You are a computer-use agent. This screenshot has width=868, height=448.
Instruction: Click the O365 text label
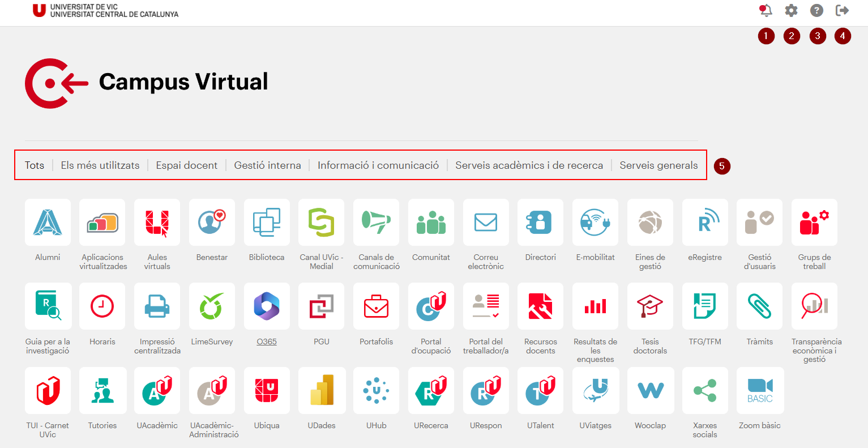pyautogui.click(x=267, y=342)
